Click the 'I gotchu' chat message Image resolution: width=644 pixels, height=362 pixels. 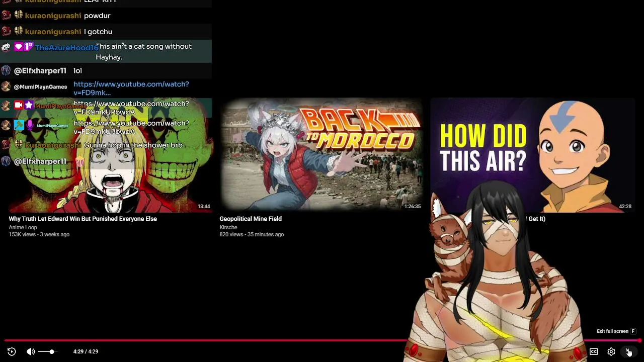coord(98,32)
